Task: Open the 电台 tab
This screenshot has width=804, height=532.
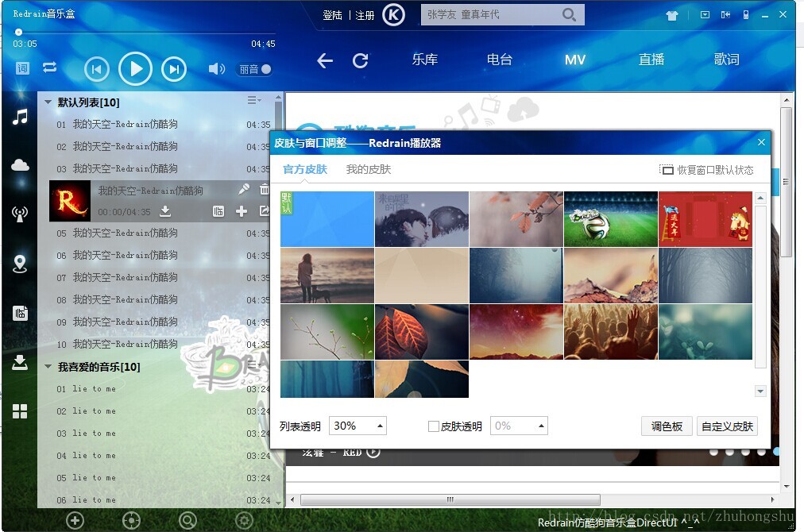Action: click(500, 60)
